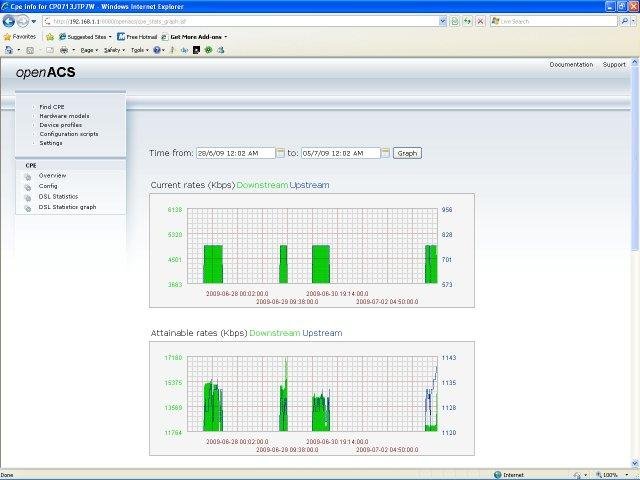Go back with the browser Back arrow
The image size is (640, 480).
pos(9,21)
